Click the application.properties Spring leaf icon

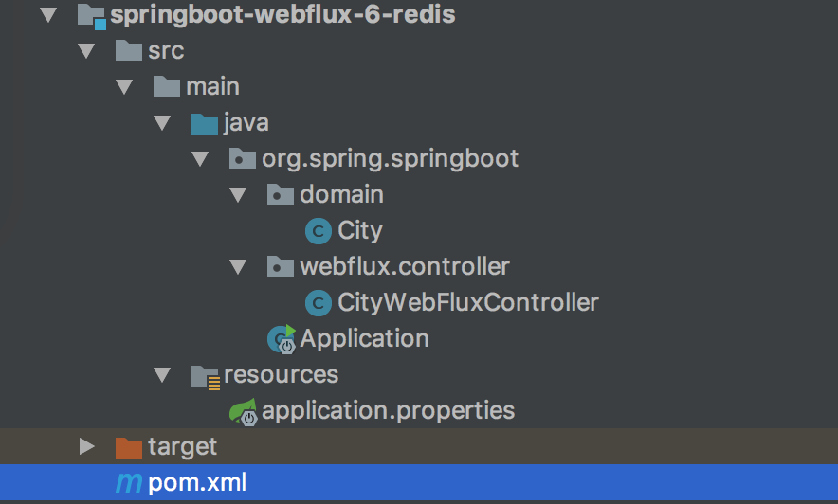coord(243,411)
